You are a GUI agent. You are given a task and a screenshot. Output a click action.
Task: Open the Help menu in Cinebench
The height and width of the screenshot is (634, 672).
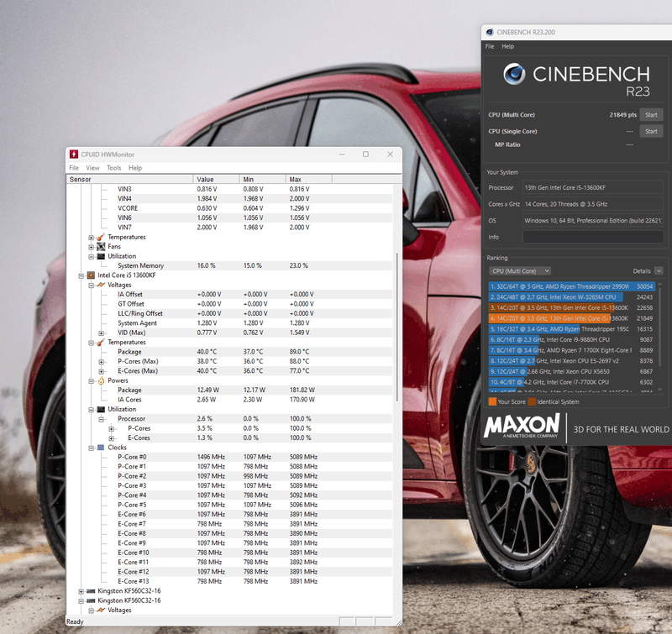[x=508, y=46]
